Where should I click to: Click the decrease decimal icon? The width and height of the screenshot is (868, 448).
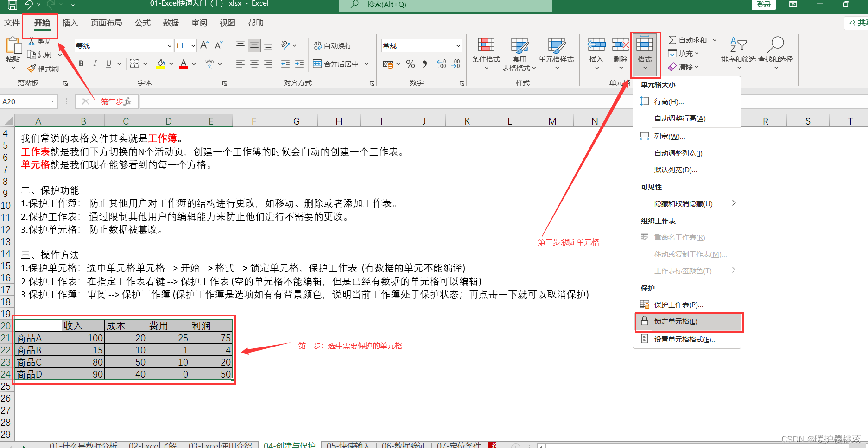456,64
